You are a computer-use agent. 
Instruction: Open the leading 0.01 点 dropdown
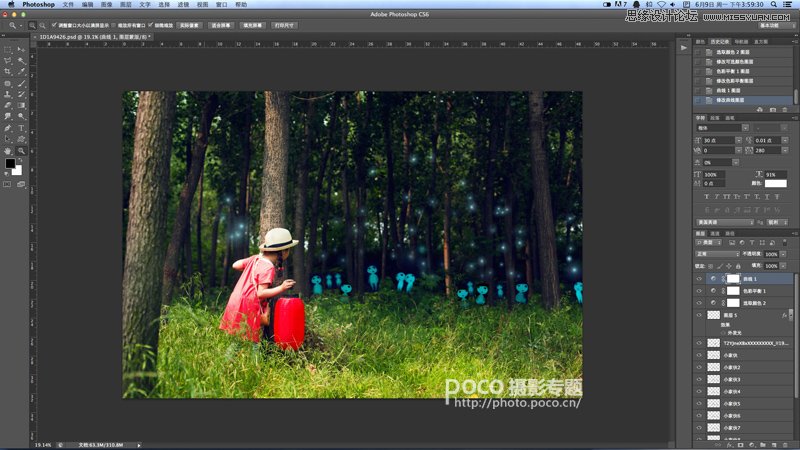[785, 140]
